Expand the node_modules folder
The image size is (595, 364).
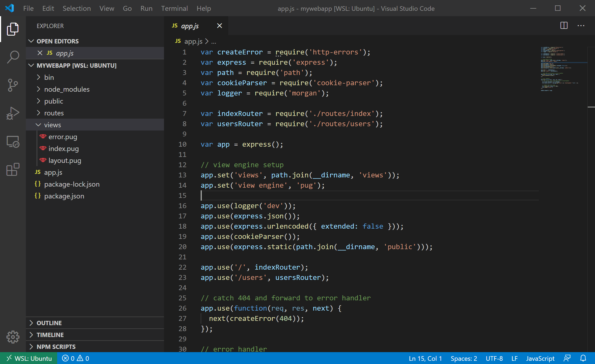coord(67,89)
